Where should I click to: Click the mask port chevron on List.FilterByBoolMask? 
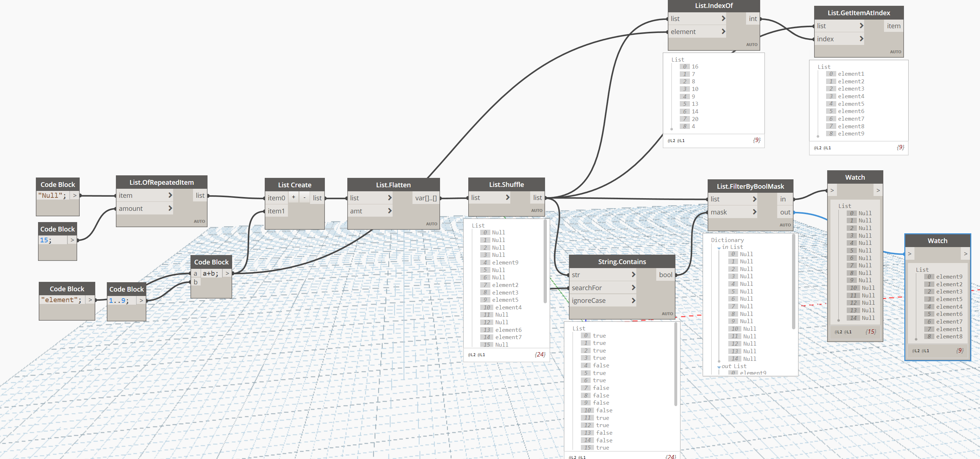point(754,212)
